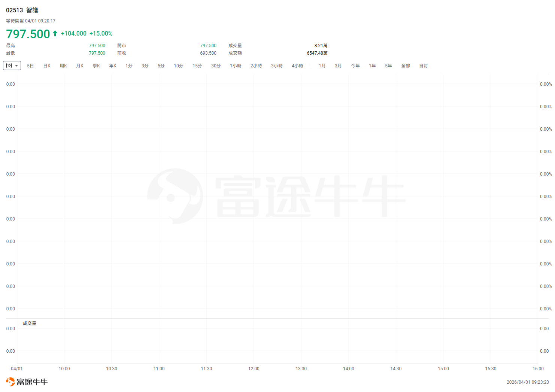The height and width of the screenshot is (392, 555).
Task: Select the 4小時 interval
Action: 297,66
